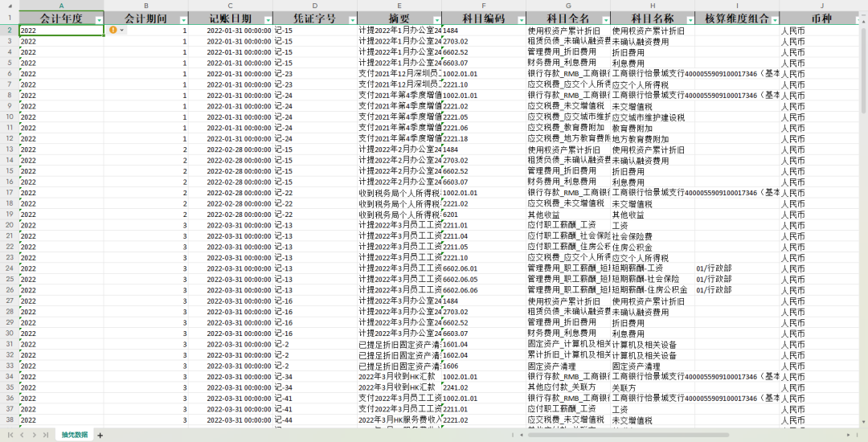Select row 1 header number
This screenshot has height=442, width=868.
[10, 18]
